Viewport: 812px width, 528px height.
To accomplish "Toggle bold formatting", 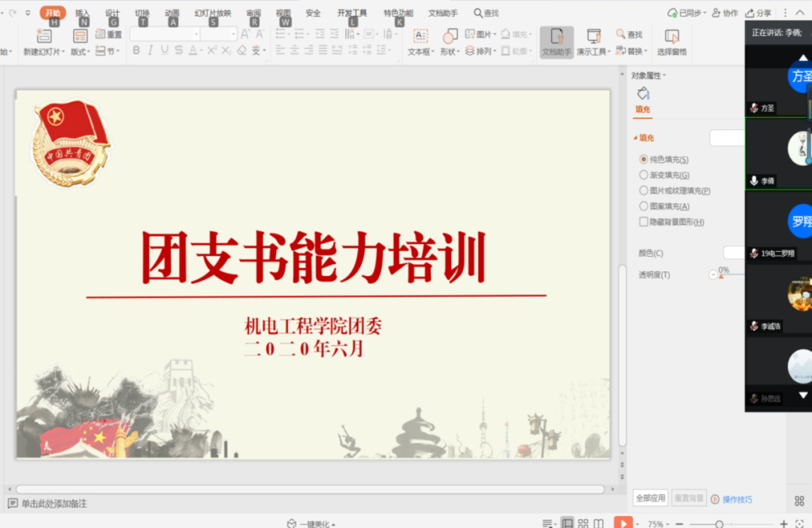I will coord(136,50).
